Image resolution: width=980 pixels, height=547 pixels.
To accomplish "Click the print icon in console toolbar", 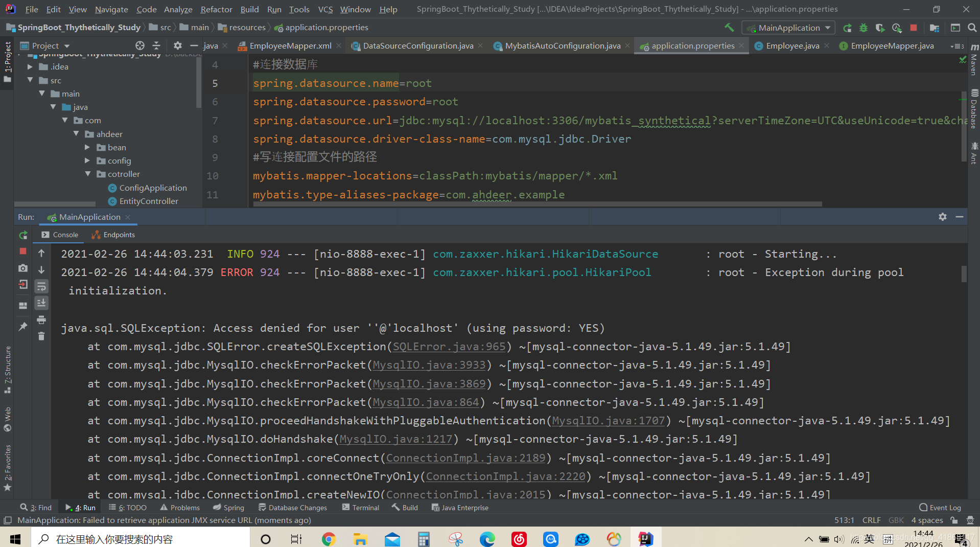I will point(41,320).
